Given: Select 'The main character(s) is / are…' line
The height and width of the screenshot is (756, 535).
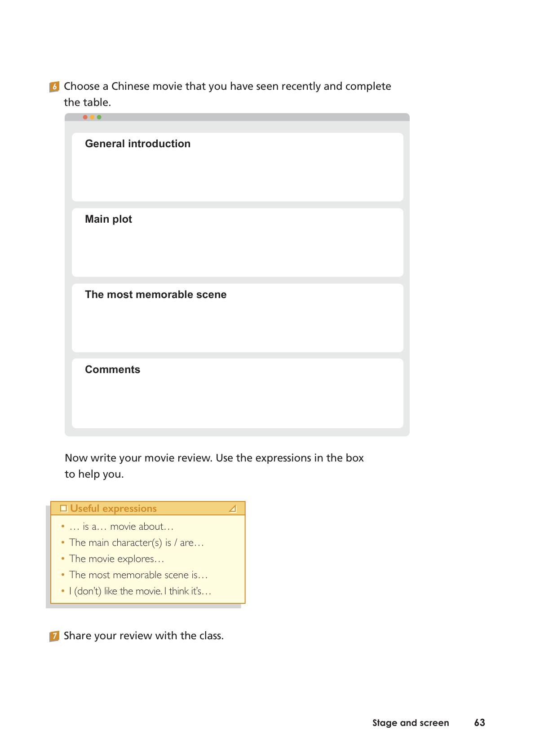Looking at the screenshot, I should click(137, 543).
